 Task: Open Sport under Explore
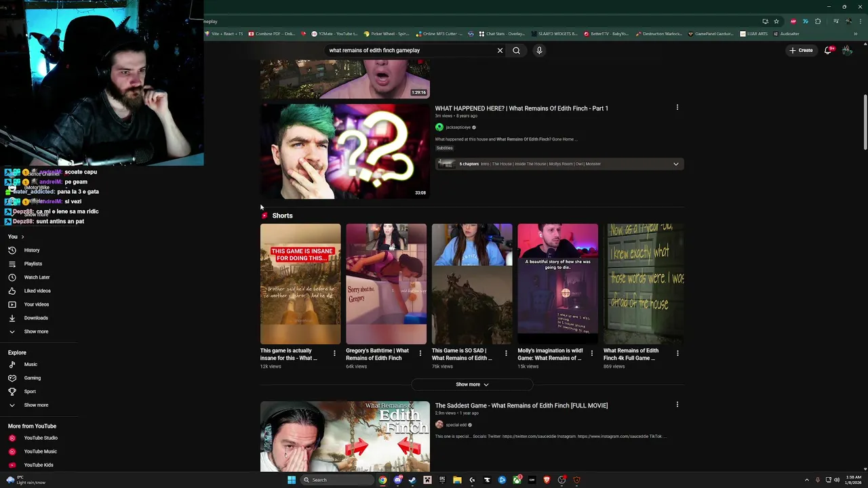click(x=30, y=392)
